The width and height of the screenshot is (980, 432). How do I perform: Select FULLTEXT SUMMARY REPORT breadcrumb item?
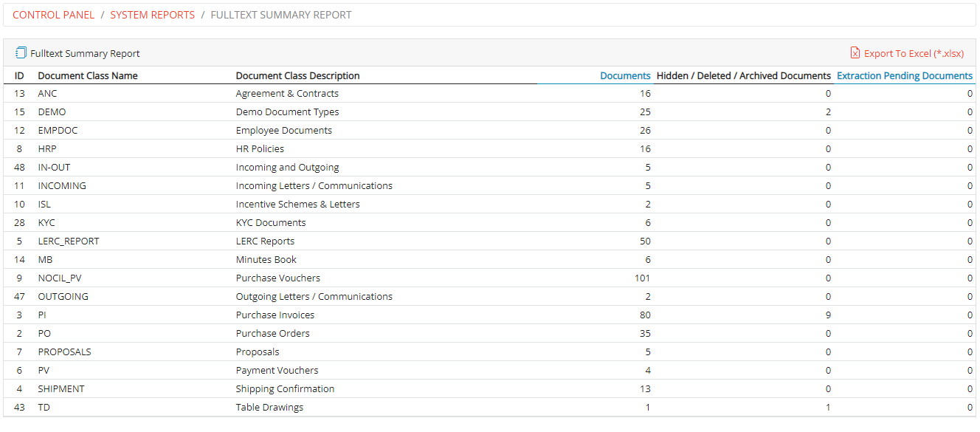[280, 14]
